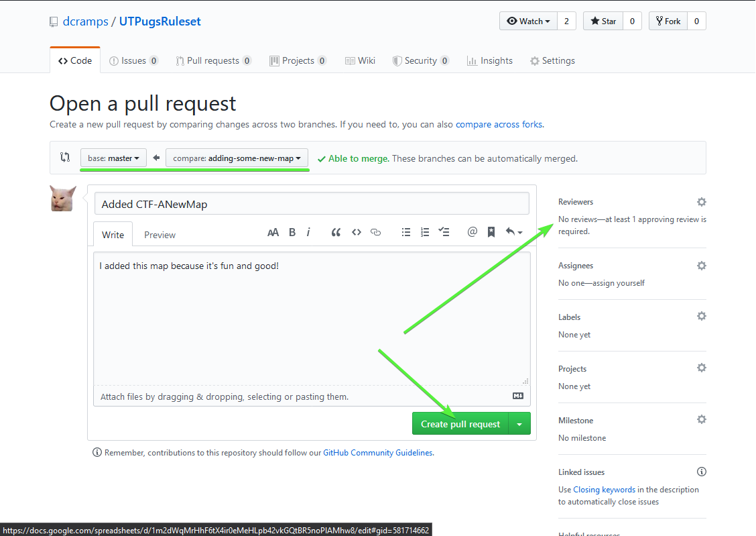
Task: Open the Insights tab
Action: (490, 61)
